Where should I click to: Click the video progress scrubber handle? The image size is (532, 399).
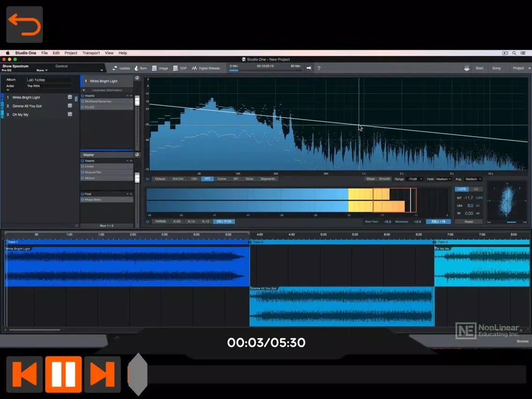137,374
